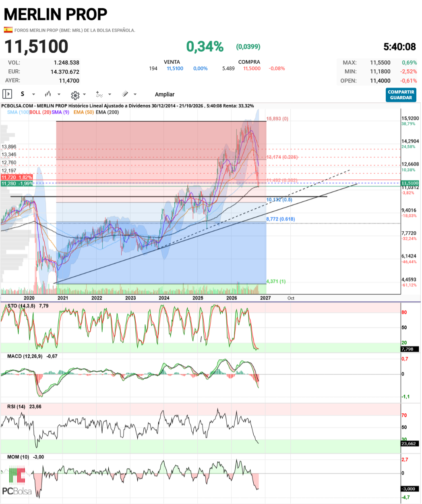Click the STO value tag 7,798
This screenshot has width=422, height=504.
pos(410,349)
